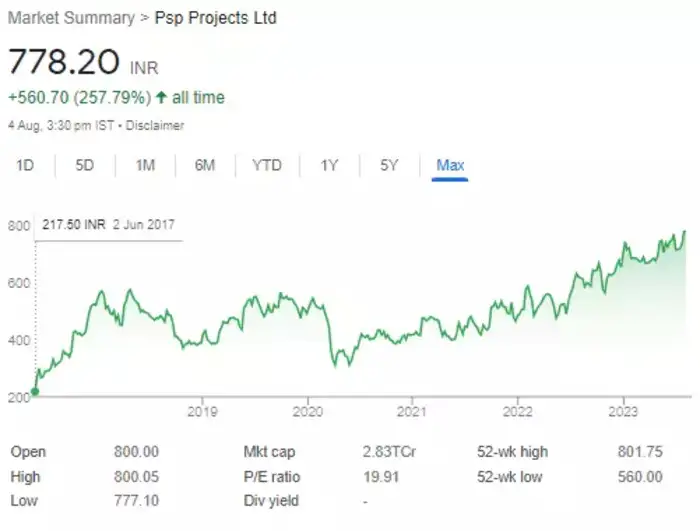Click the 2023 label on chart axis

tap(623, 410)
